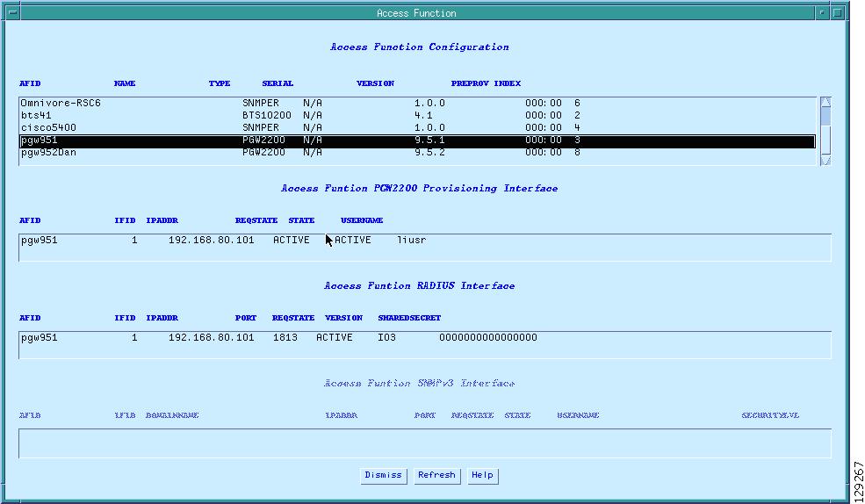Click the empty SNMPv3 interface list box
This screenshot has height=504, width=865.
[425, 443]
